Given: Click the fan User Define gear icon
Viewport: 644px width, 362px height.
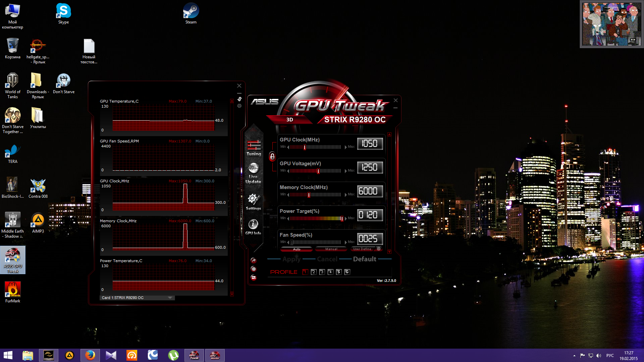Looking at the screenshot, I should pyautogui.click(x=379, y=249).
